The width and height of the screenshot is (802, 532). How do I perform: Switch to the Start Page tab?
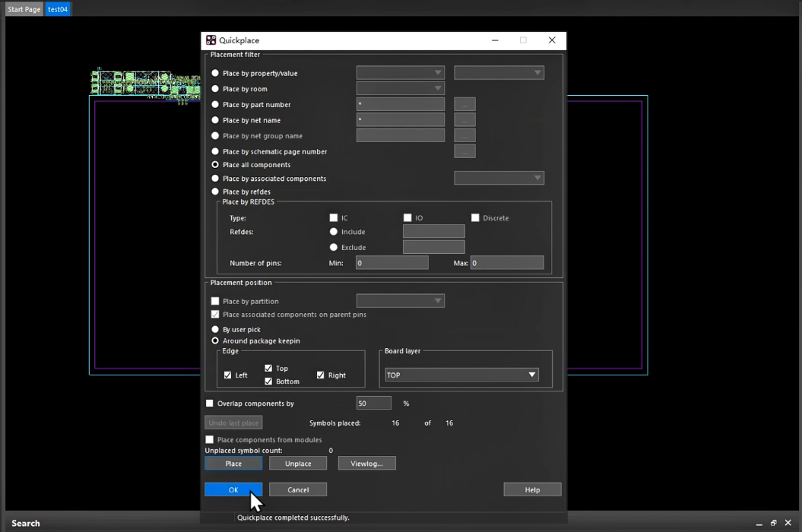tap(24, 9)
